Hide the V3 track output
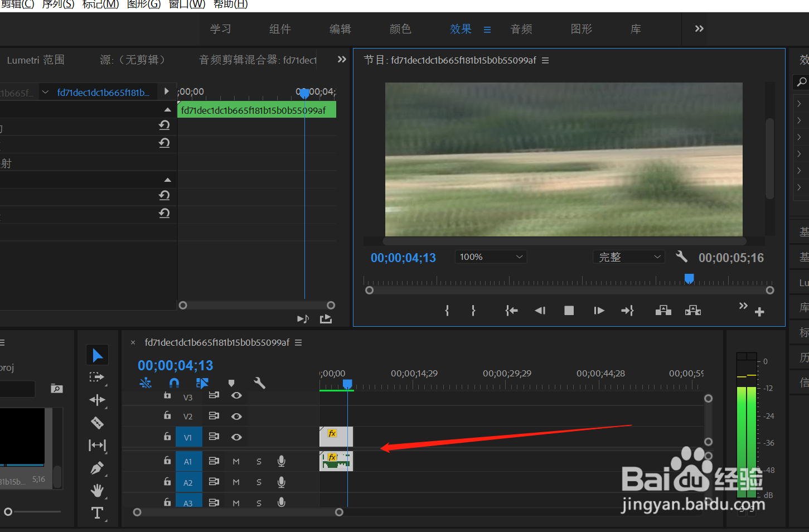Image resolution: width=809 pixels, height=532 pixels. click(236, 395)
